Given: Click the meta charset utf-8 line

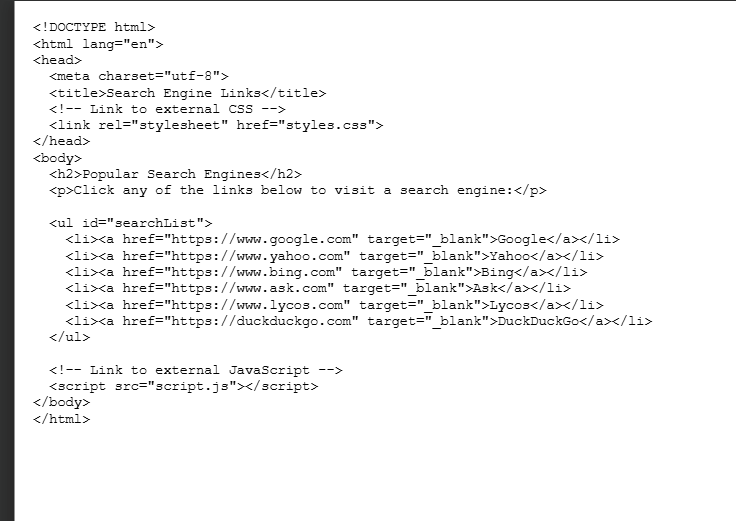Looking at the screenshot, I should (x=139, y=76).
